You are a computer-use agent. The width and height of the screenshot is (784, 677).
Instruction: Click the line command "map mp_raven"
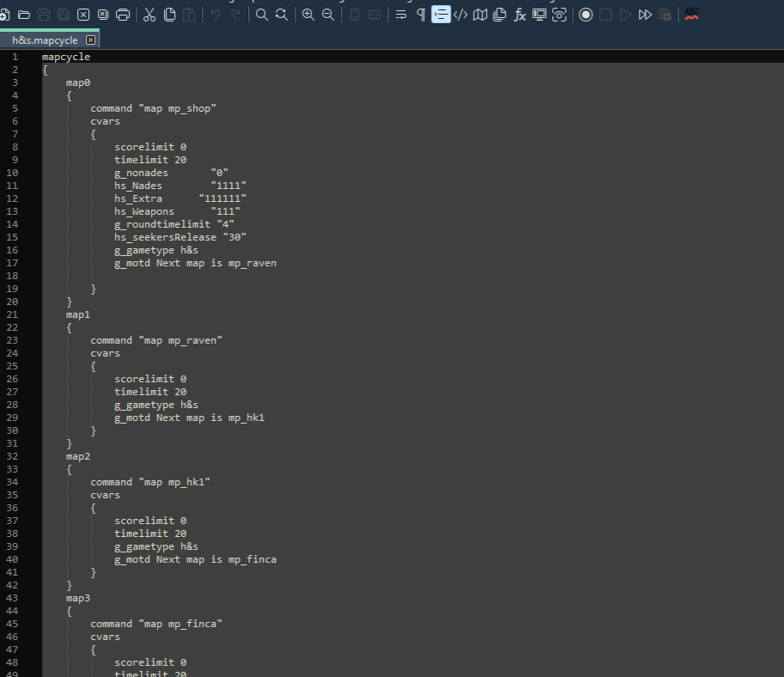click(x=156, y=341)
